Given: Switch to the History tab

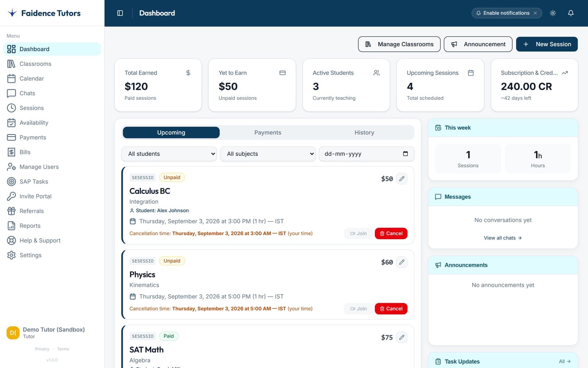Looking at the screenshot, I should pyautogui.click(x=364, y=132).
